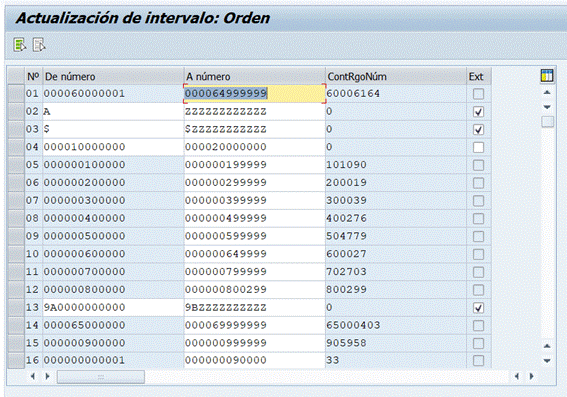Click De número field 000010000000

[113, 147]
